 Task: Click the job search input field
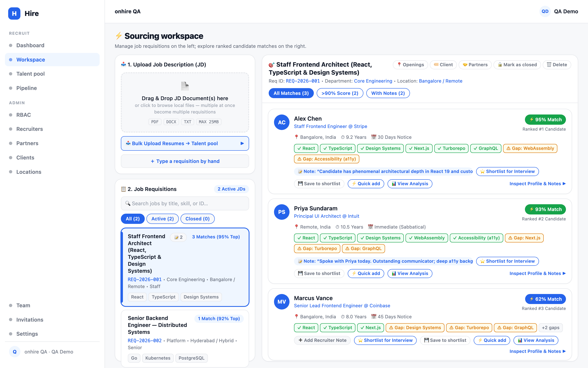pyautogui.click(x=185, y=203)
